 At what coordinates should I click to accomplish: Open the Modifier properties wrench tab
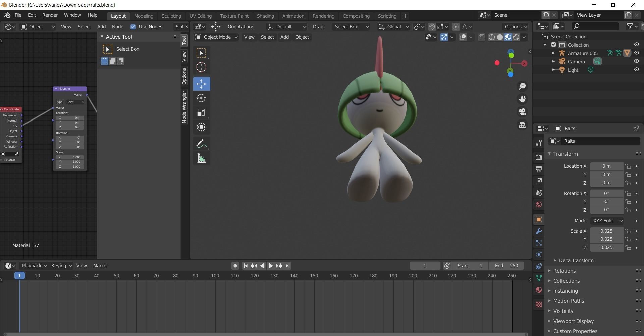point(539,231)
